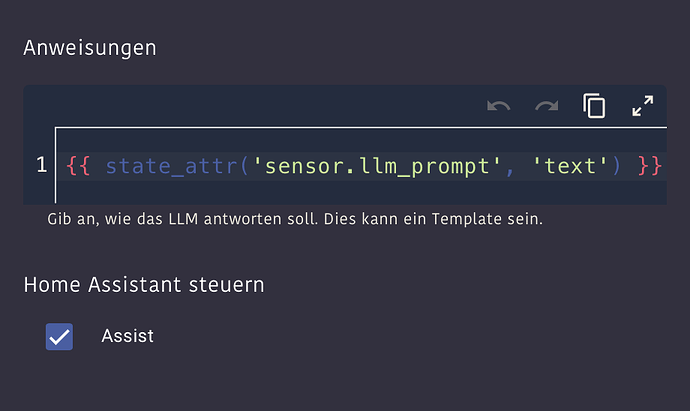Click the helper text beginning with "Gib an"
Screen dimensions: 690x411
[x=295, y=219]
